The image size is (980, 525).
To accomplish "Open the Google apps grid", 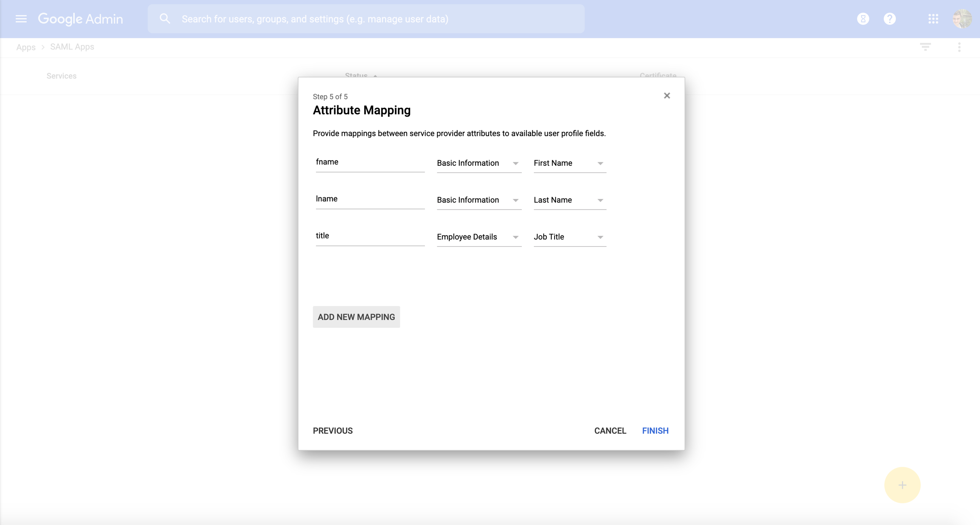I will pyautogui.click(x=933, y=19).
